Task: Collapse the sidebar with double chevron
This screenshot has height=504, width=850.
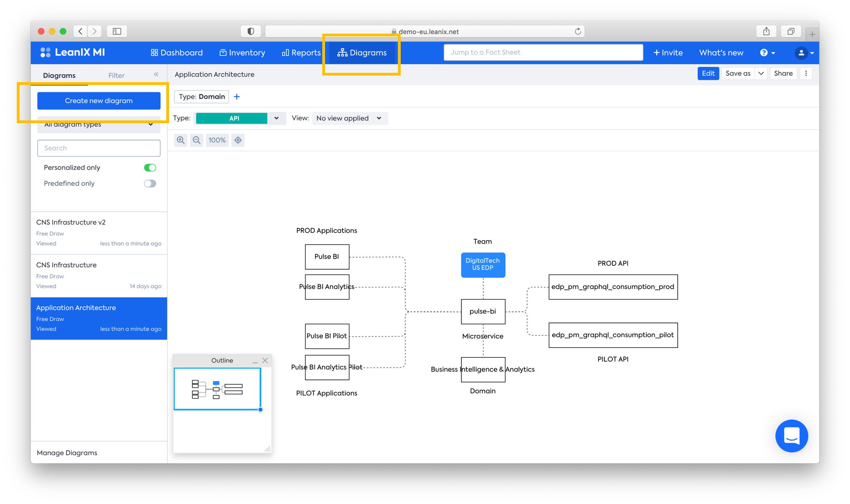Action: tap(156, 75)
